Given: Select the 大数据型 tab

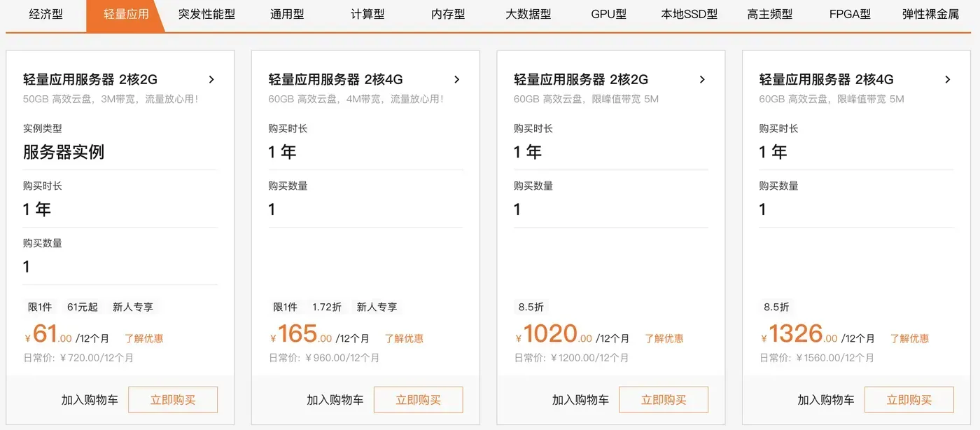Looking at the screenshot, I should tap(528, 14).
